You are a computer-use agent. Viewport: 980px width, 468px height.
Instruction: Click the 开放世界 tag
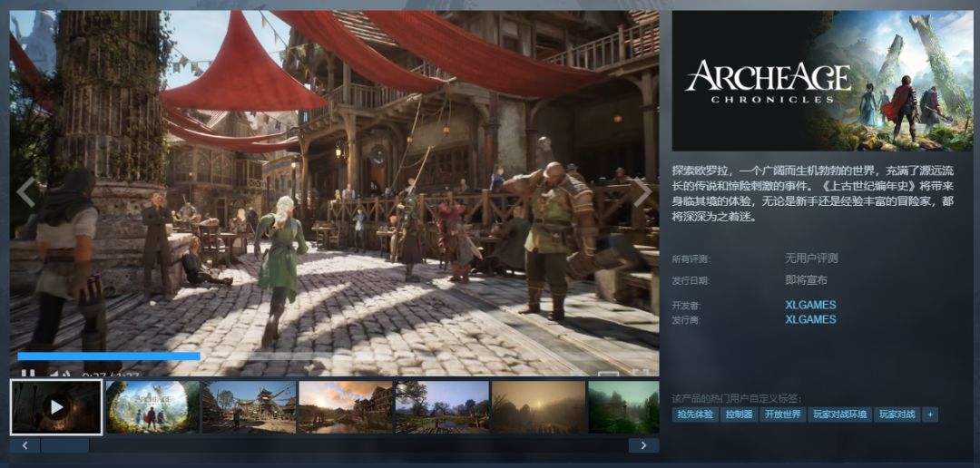pos(782,414)
